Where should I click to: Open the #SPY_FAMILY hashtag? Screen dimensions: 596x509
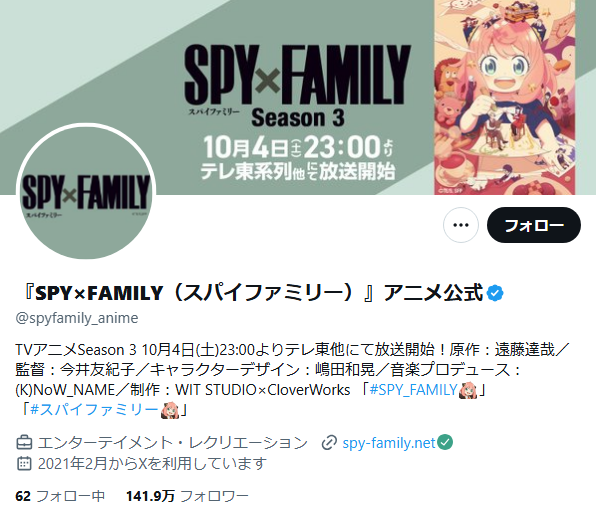click(x=413, y=390)
